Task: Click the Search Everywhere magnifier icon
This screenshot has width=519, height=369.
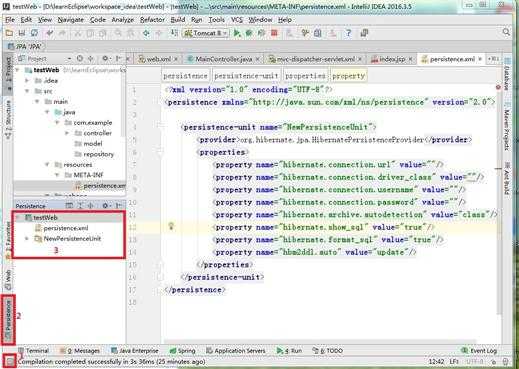Action: [506, 32]
